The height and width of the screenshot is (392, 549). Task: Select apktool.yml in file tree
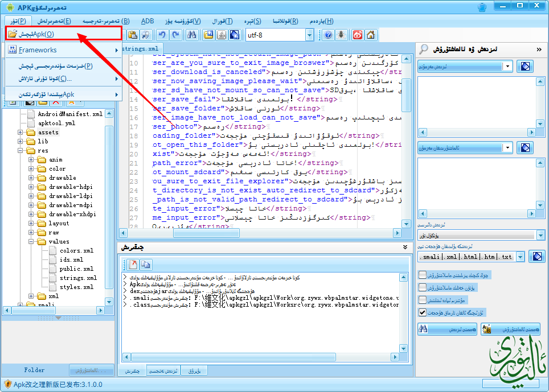[x=56, y=123]
